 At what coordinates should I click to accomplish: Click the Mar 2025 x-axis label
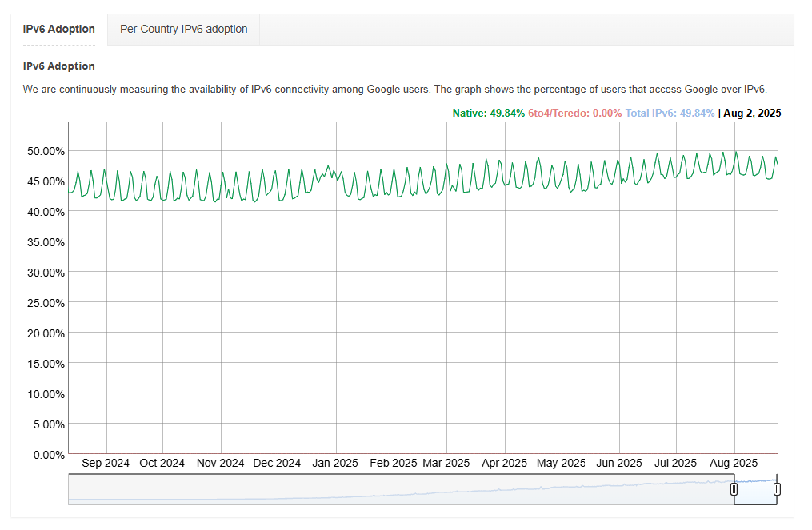[446, 463]
